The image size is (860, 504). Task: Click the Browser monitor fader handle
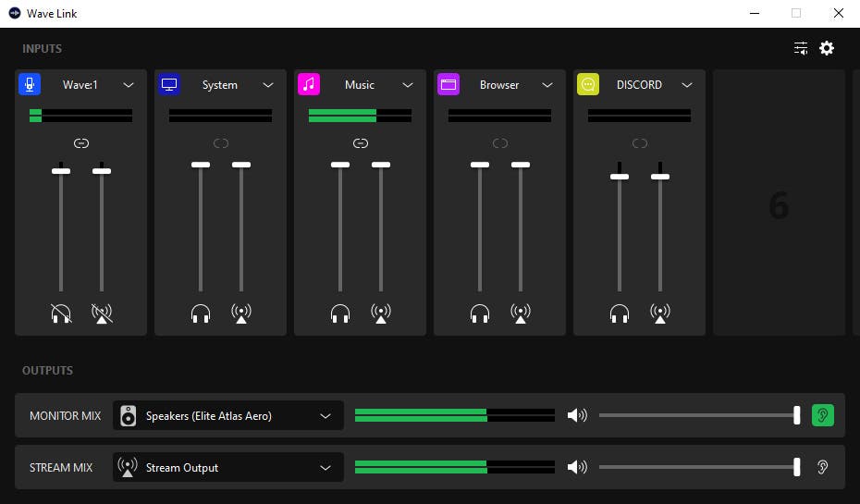[480, 165]
